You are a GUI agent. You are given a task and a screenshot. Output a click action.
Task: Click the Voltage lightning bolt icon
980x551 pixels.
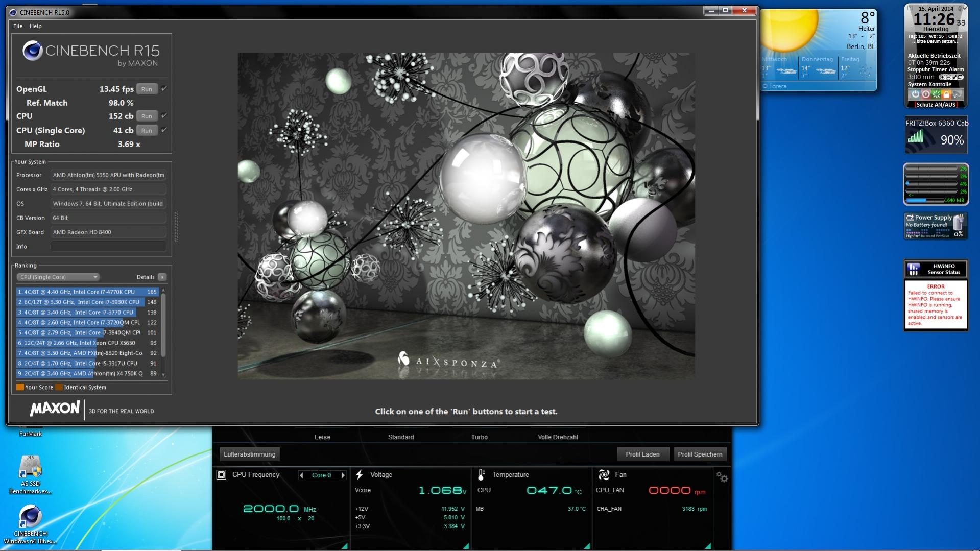(360, 475)
